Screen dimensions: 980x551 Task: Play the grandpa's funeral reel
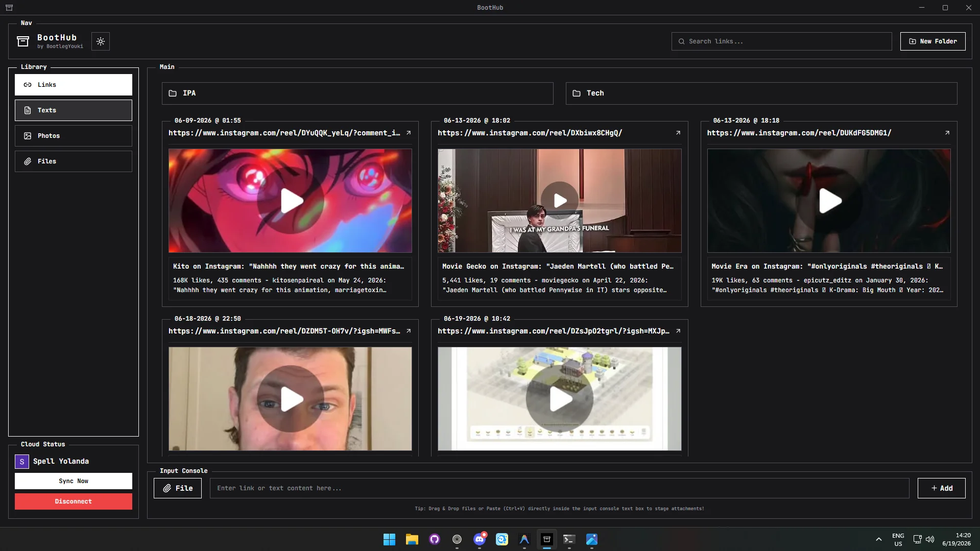pos(560,201)
